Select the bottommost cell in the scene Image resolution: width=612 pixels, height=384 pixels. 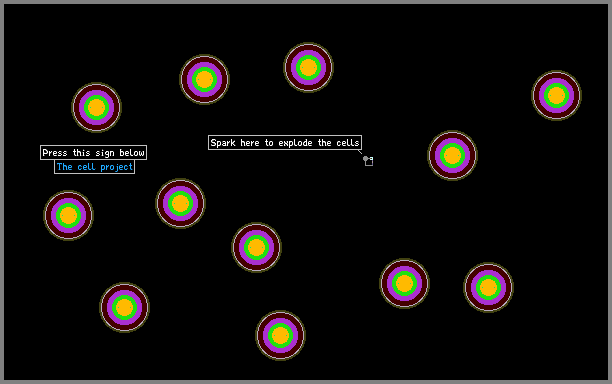(280, 335)
